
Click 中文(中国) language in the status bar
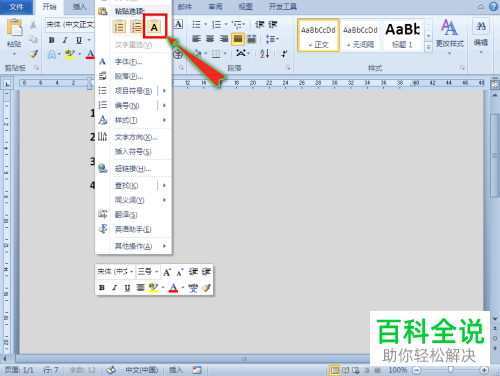coord(142,370)
